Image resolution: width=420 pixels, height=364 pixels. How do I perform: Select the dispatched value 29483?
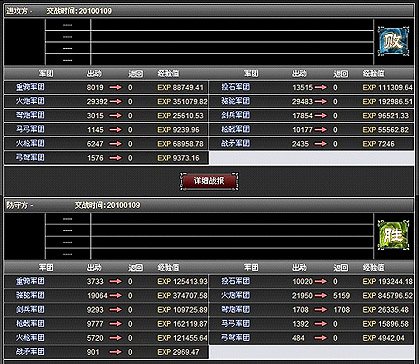click(303, 102)
